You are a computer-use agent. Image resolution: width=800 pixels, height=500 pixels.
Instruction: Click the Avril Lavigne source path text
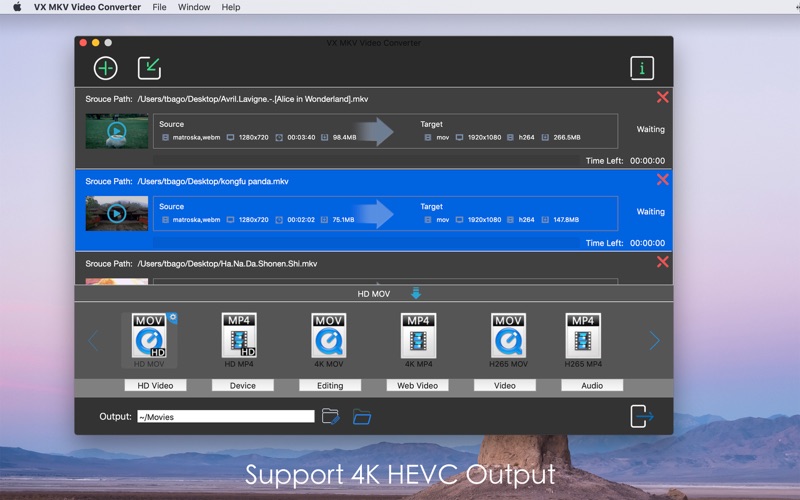tap(253, 99)
